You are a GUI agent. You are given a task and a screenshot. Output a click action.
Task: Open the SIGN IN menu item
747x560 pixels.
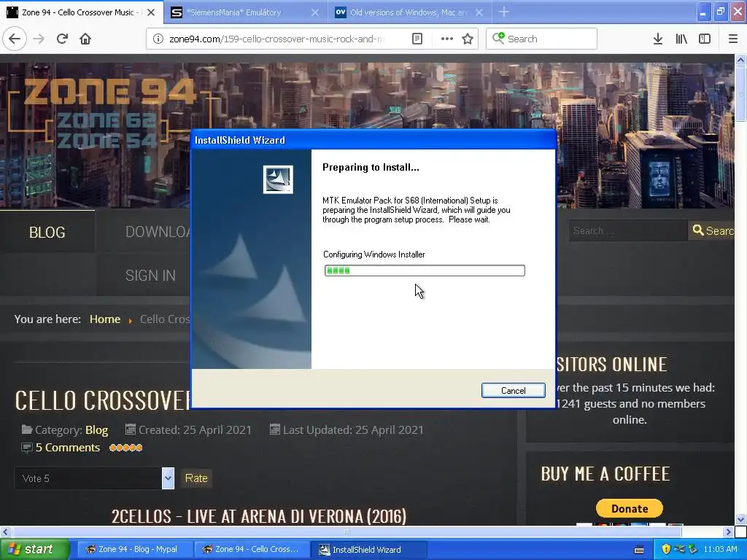[150, 275]
